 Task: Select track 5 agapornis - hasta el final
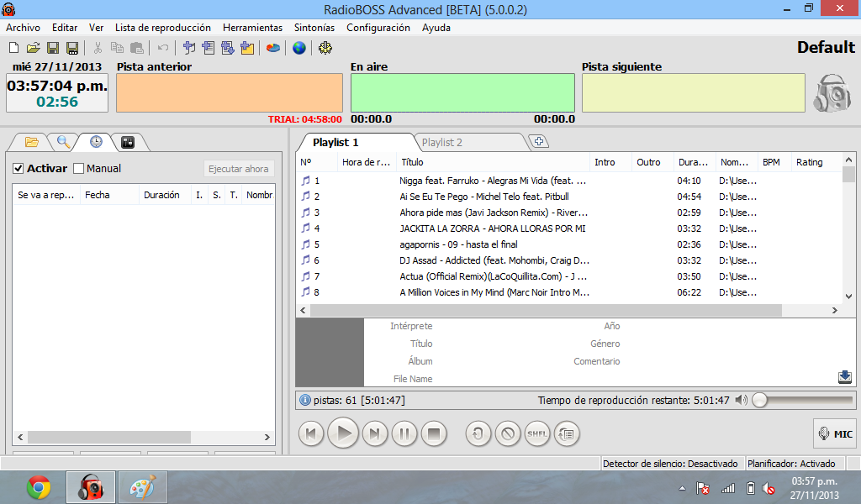pos(568,244)
